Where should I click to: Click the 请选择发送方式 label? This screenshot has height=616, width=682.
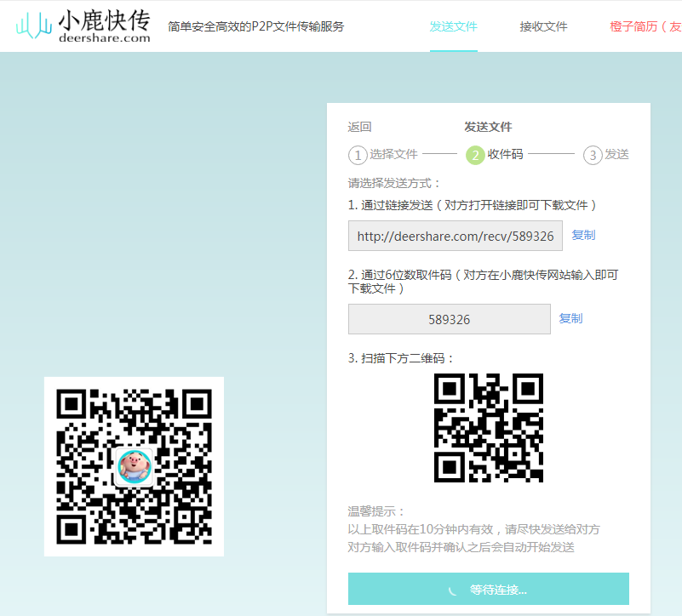click(393, 183)
